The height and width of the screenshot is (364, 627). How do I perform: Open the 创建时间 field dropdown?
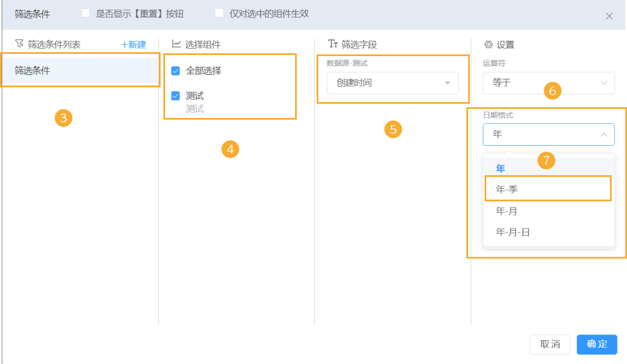(393, 83)
